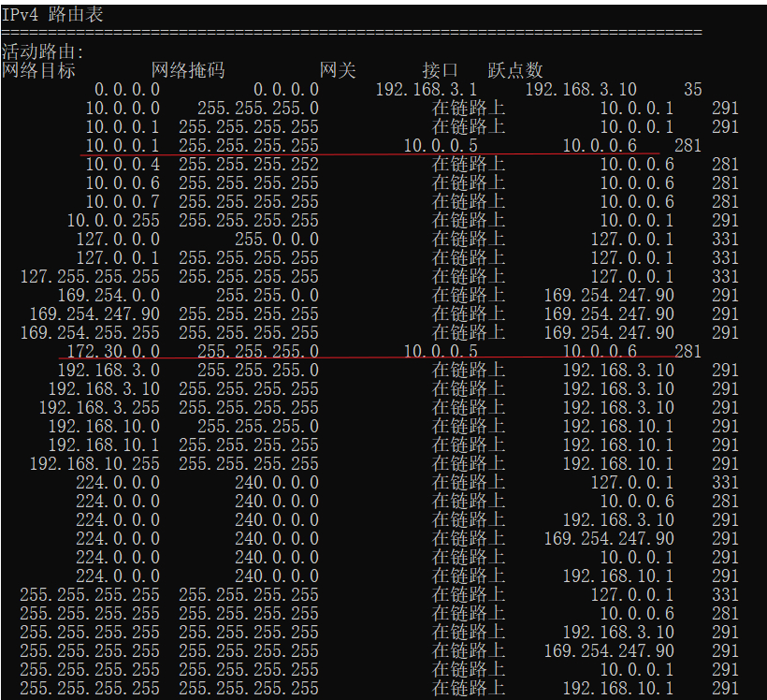Click netmask 255.0.0.0 of loopback route

point(277,239)
